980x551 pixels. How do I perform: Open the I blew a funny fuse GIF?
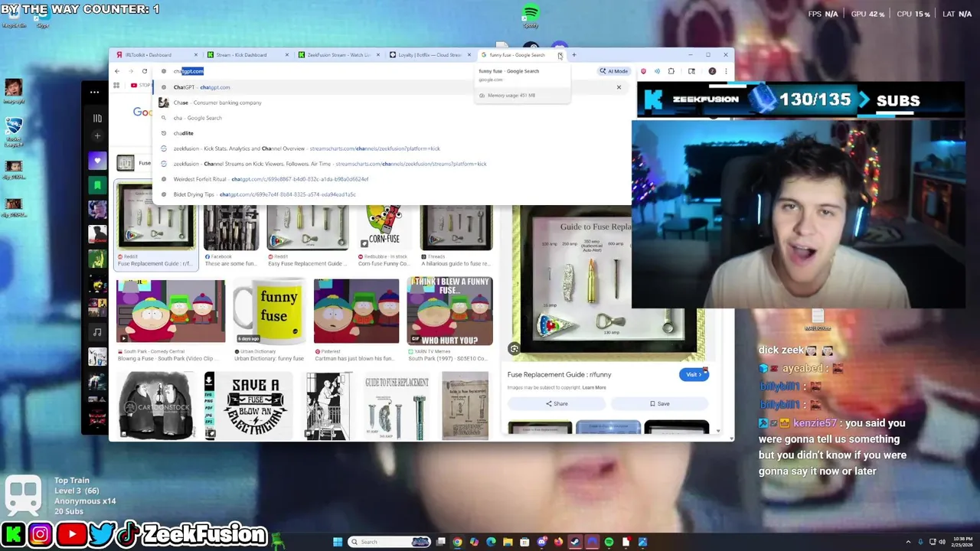tap(450, 311)
